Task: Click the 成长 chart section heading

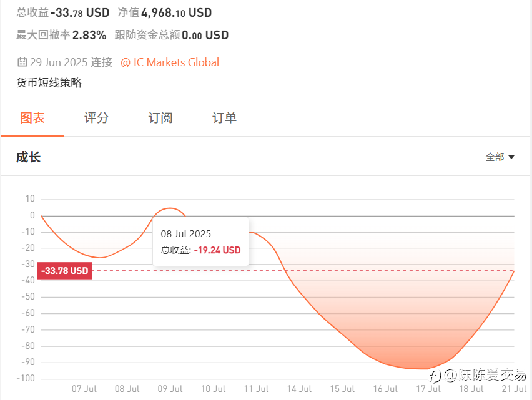Action: click(x=29, y=157)
